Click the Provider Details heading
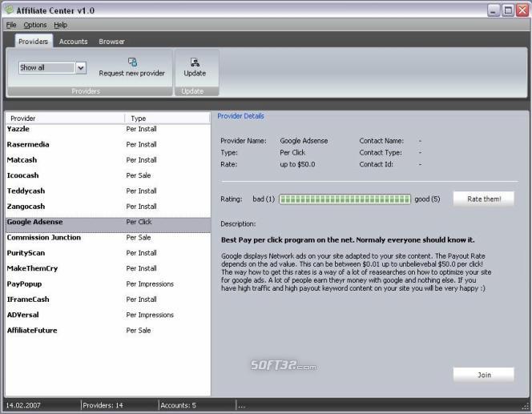 tap(240, 116)
